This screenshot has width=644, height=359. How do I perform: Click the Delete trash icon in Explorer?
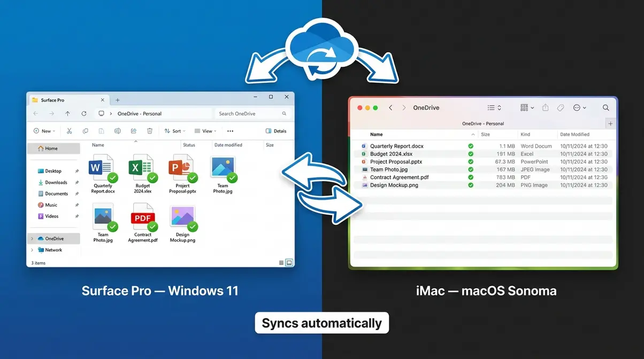click(150, 131)
